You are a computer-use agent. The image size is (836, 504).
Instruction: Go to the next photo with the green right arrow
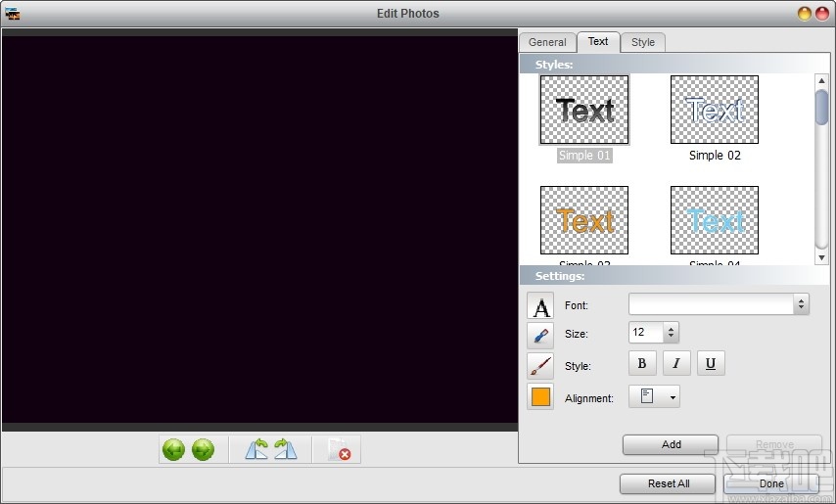tap(203, 449)
